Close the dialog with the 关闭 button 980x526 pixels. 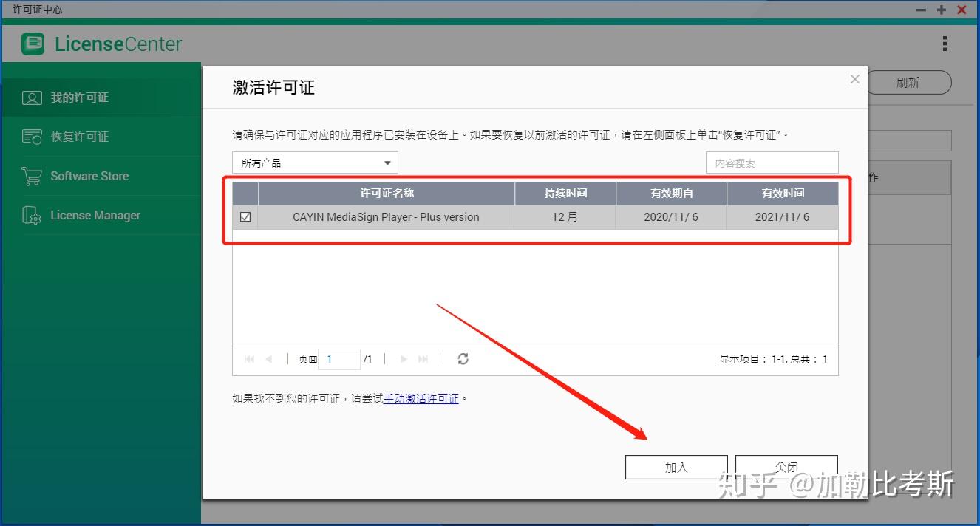(x=786, y=466)
